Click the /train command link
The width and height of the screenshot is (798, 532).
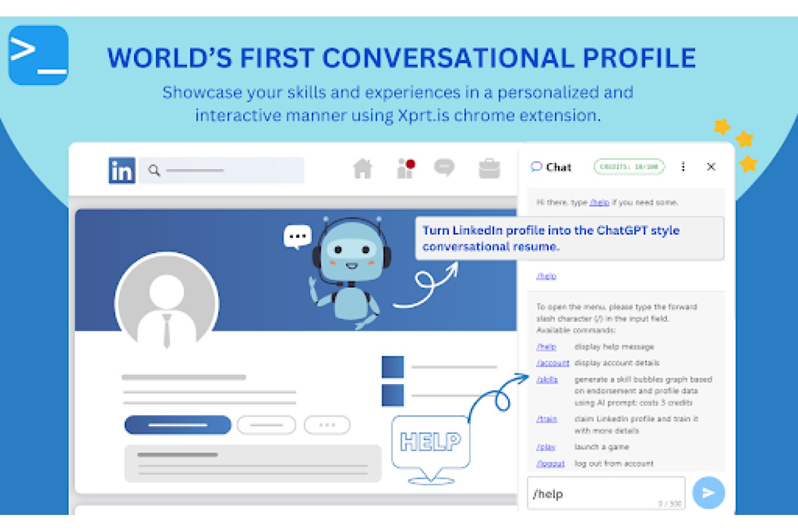click(546, 419)
